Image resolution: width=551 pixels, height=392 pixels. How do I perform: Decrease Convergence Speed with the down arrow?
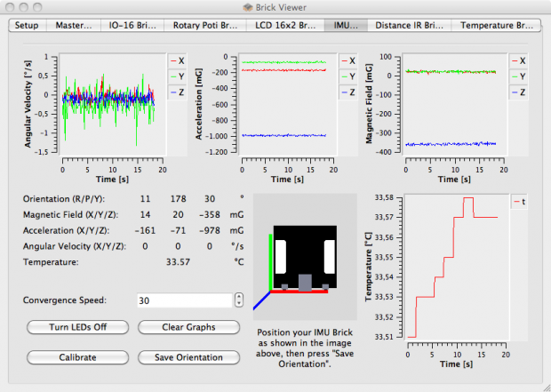(238, 305)
